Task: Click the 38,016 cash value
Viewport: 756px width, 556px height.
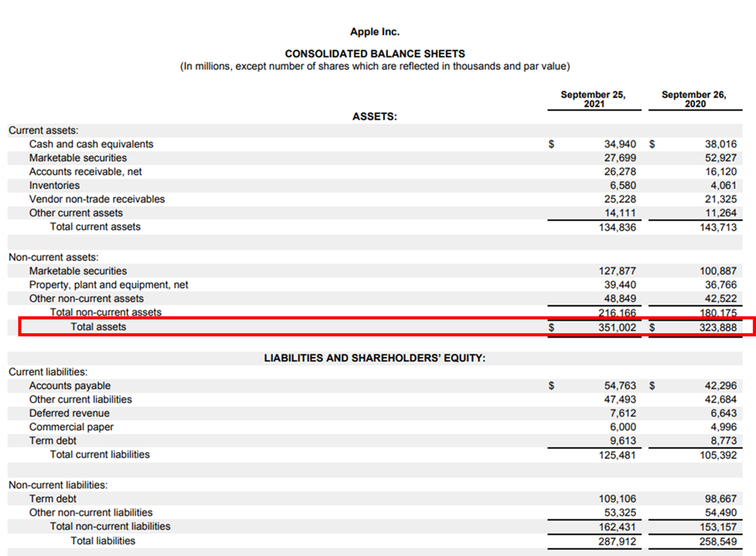Action: [721, 144]
